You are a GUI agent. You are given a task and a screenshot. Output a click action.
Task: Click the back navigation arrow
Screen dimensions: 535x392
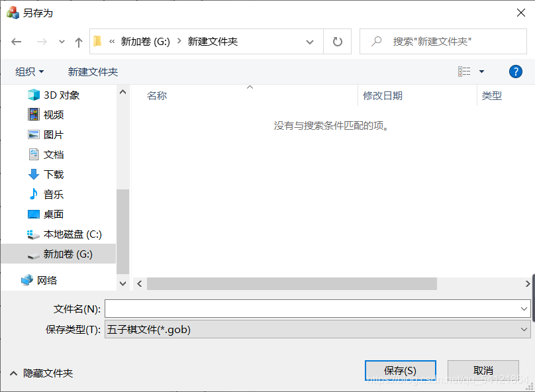(16, 42)
